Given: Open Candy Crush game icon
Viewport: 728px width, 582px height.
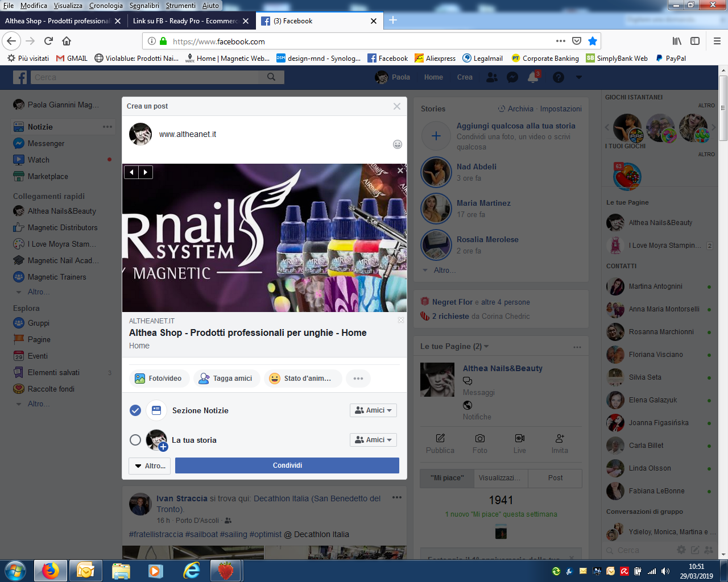Looking at the screenshot, I should [627, 176].
